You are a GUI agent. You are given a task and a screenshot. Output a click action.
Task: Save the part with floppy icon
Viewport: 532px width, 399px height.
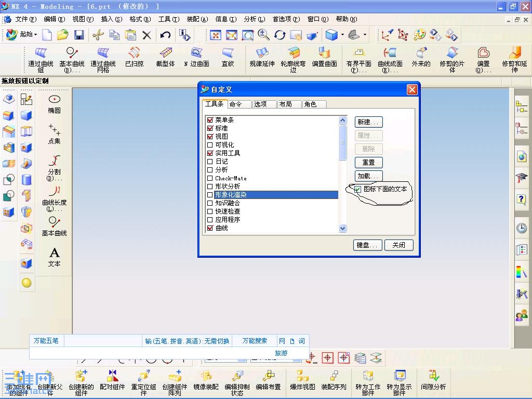coord(79,35)
